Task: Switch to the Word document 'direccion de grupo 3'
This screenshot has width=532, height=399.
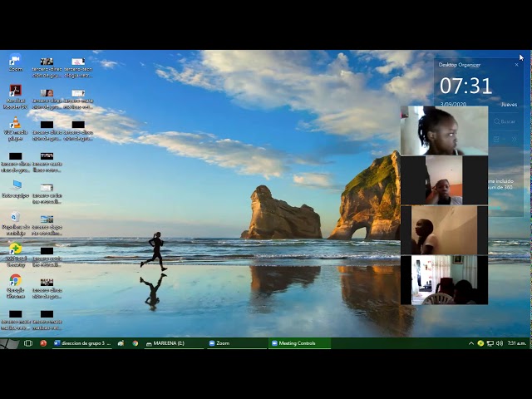Action: click(82, 343)
